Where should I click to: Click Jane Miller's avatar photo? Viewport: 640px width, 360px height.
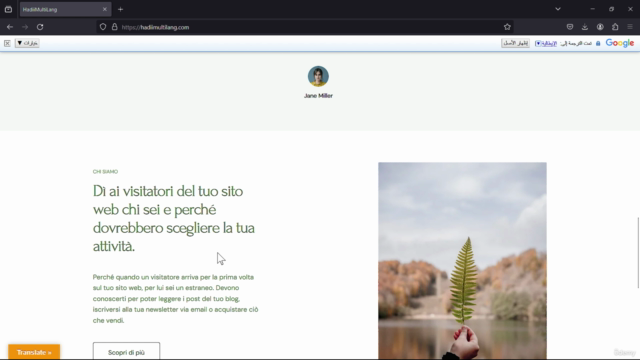(x=318, y=76)
